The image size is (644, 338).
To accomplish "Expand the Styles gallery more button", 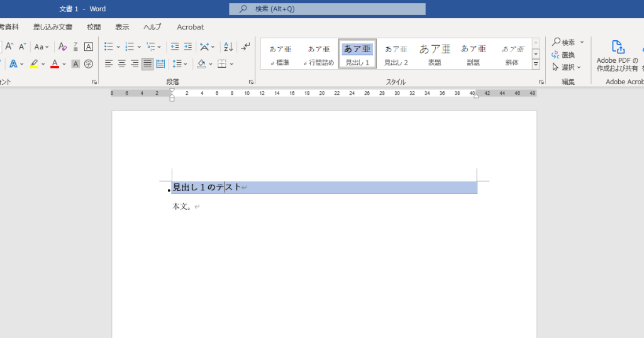I will coord(536,64).
